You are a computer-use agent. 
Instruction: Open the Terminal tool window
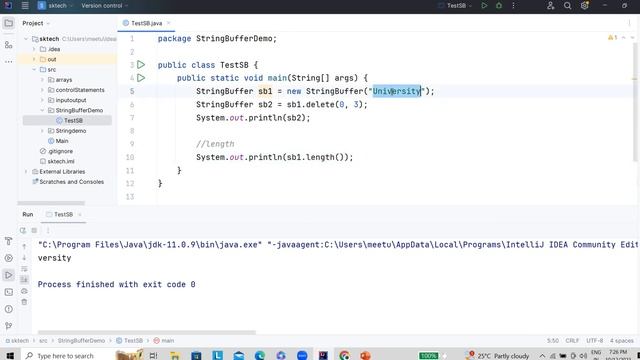point(9,292)
